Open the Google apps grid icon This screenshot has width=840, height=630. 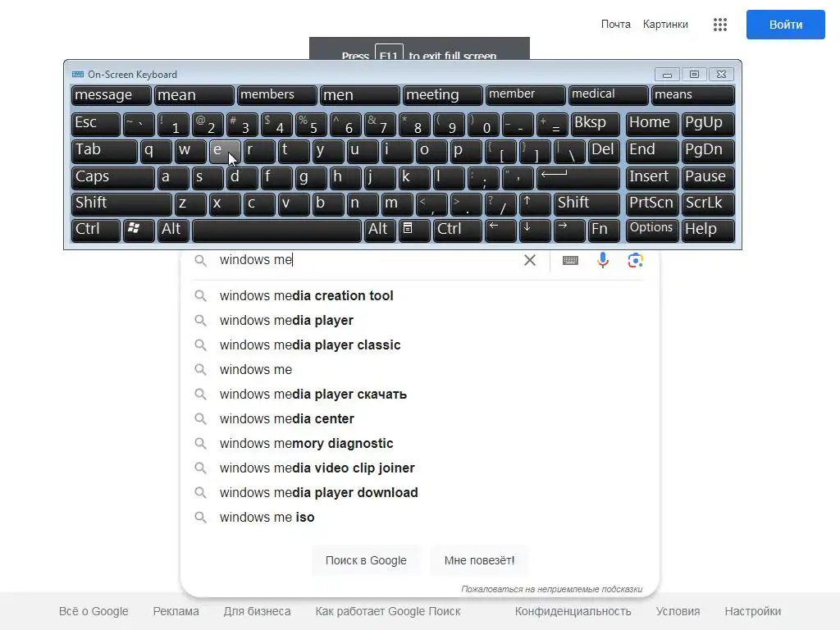pyautogui.click(x=720, y=25)
